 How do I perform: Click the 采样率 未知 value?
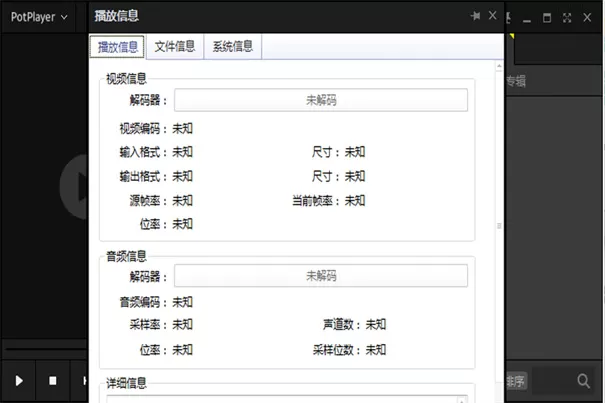click(x=182, y=325)
